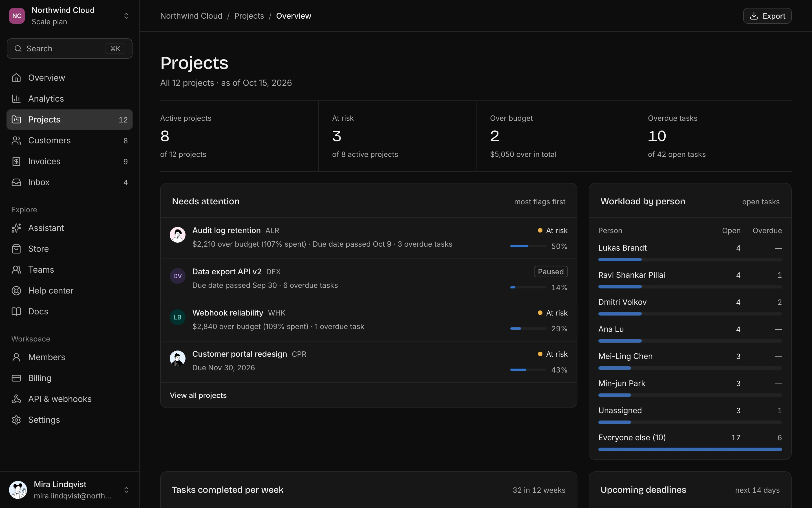812x508 pixels.
Task: Click the Billing credit card icon
Action: [x=16, y=378]
